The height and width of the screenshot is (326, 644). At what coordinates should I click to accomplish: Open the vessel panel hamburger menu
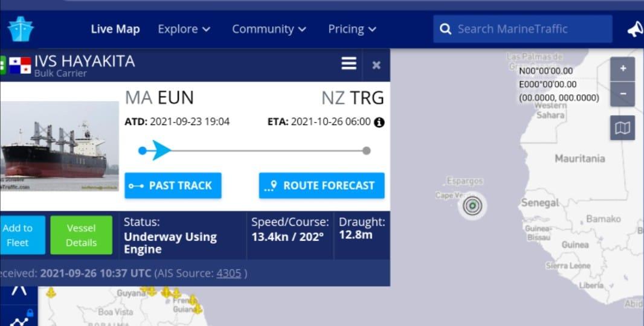pos(349,63)
